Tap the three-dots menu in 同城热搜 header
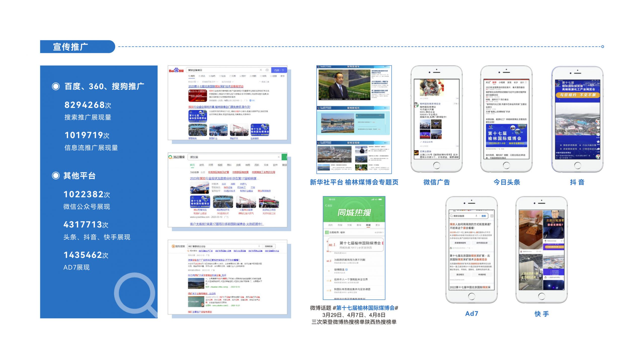The height and width of the screenshot is (362, 644). [381, 206]
